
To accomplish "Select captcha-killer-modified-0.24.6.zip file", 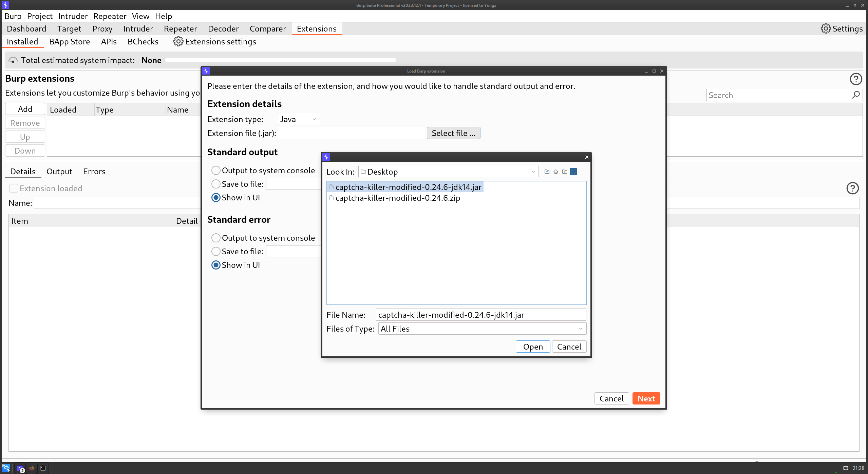I will pos(395,198).
